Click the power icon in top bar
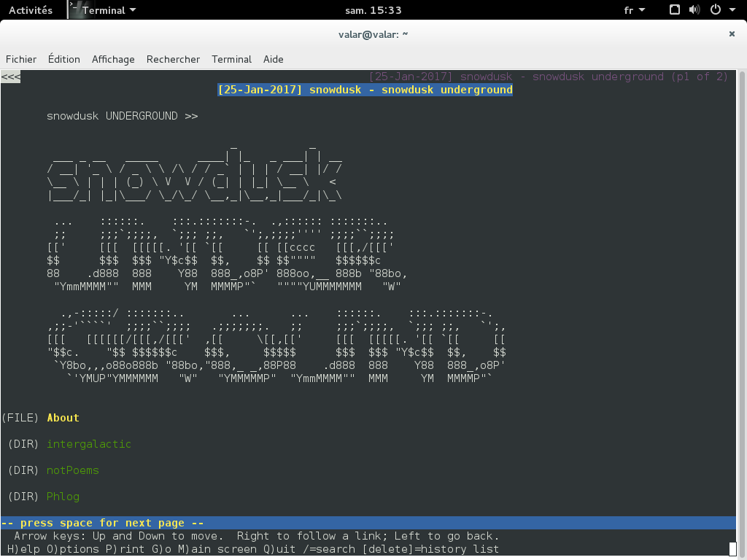This screenshot has height=560, width=747. 716,9
